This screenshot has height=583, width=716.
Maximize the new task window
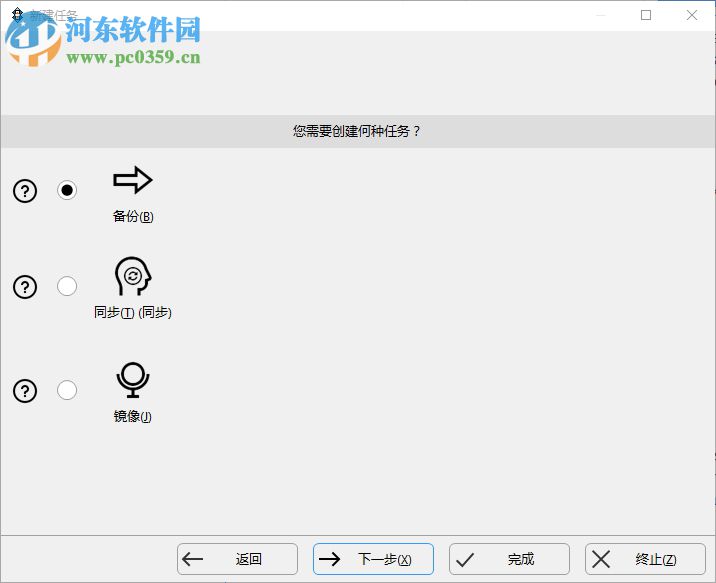[646, 16]
